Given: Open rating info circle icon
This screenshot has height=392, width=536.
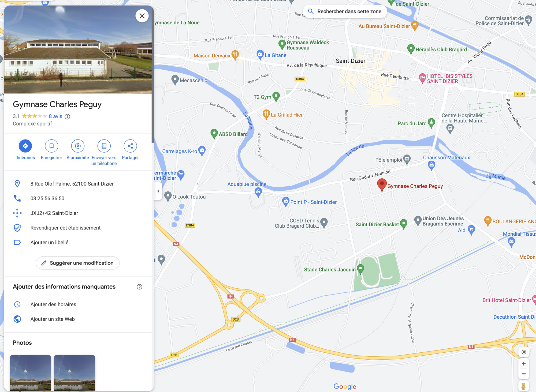Looking at the screenshot, I should 68,116.
